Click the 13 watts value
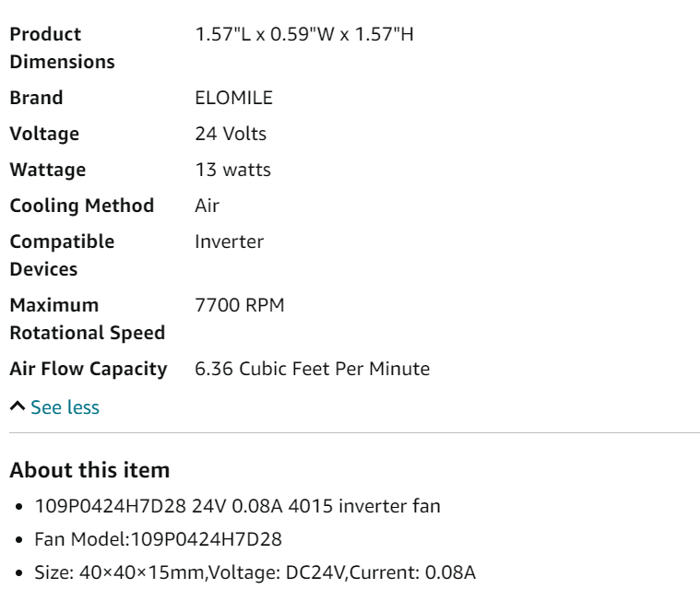This screenshot has width=700, height=589. click(x=232, y=170)
